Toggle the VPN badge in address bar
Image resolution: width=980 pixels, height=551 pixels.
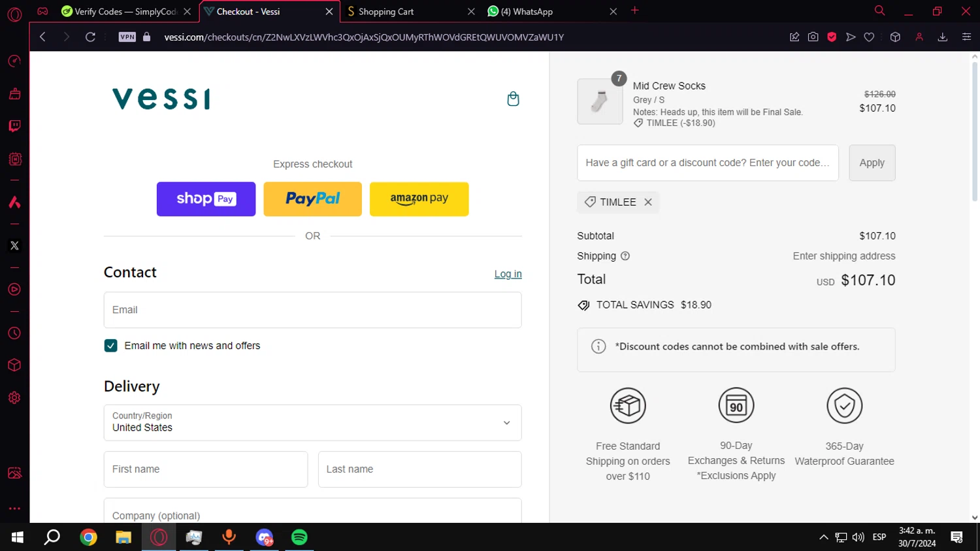[127, 37]
